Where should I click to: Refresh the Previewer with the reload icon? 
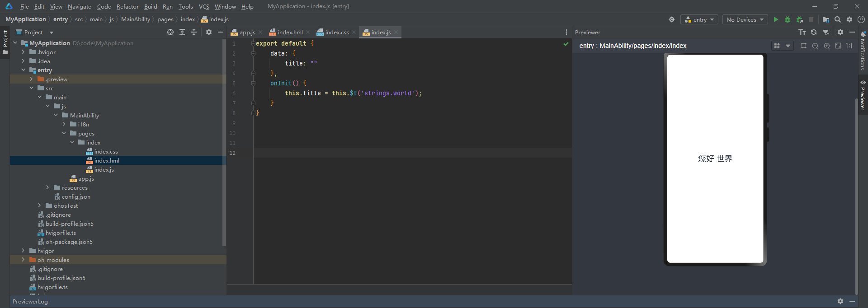814,32
